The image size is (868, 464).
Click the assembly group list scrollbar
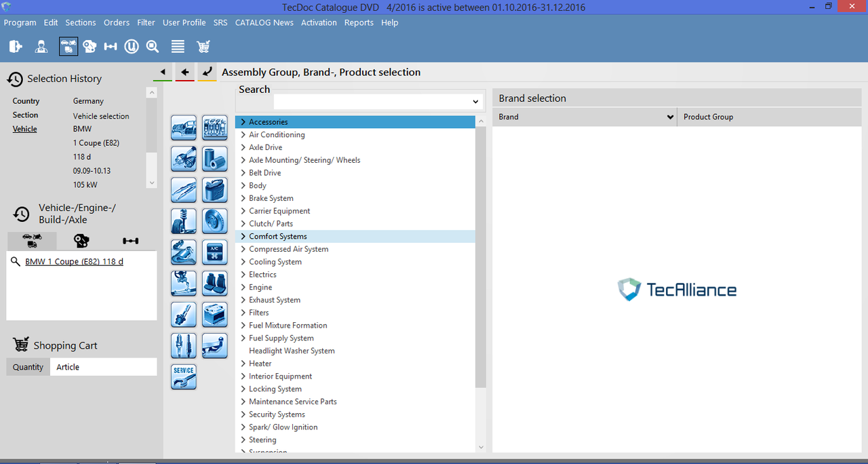coord(481,258)
